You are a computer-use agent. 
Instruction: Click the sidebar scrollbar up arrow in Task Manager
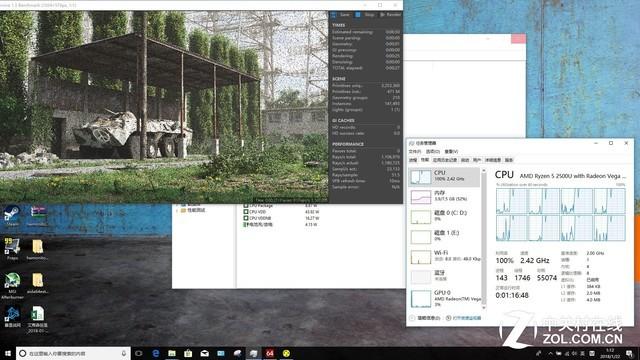point(484,170)
